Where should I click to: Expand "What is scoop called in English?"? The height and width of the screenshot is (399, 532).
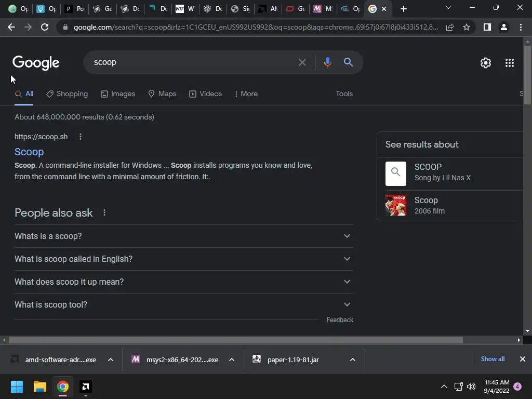point(183,259)
